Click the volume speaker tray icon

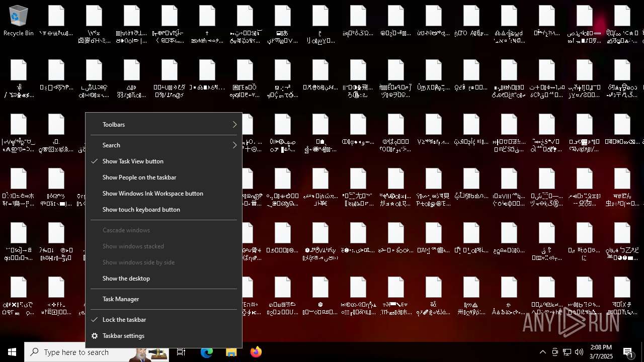coord(579,352)
